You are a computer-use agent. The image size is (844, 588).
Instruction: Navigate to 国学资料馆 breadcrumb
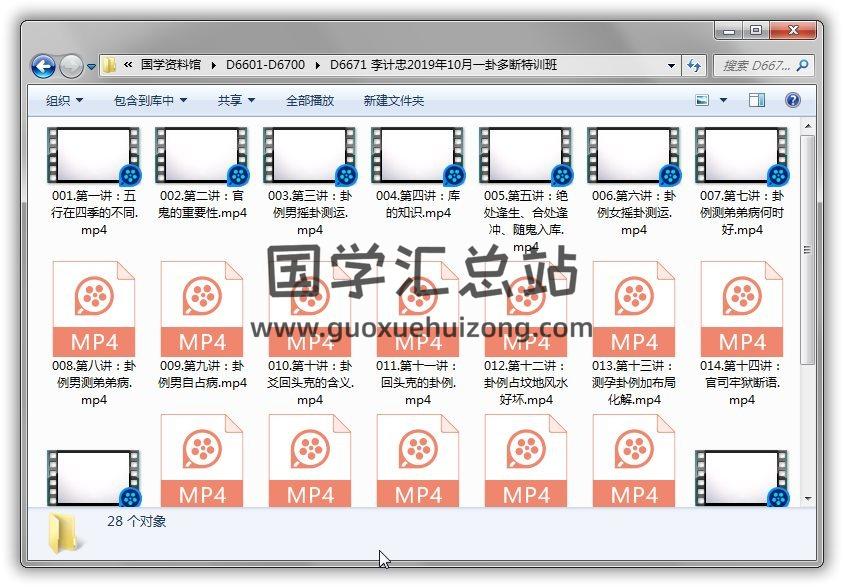pyautogui.click(x=171, y=65)
